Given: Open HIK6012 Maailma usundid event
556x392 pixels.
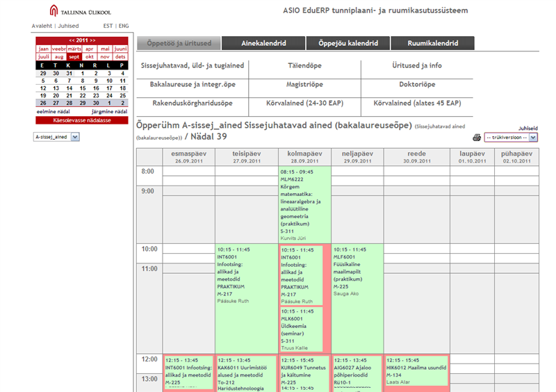Looking at the screenshot, I should pyautogui.click(x=416, y=370).
